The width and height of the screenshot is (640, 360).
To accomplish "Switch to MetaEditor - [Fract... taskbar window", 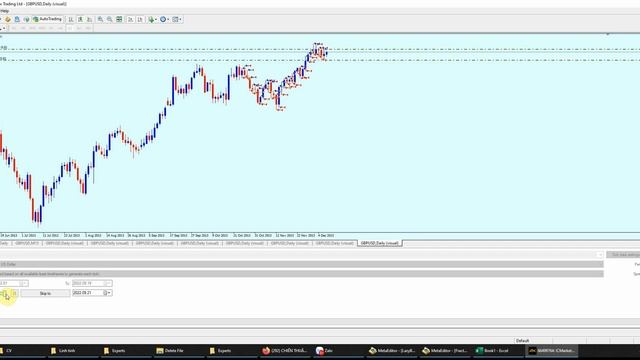I will tap(445, 351).
